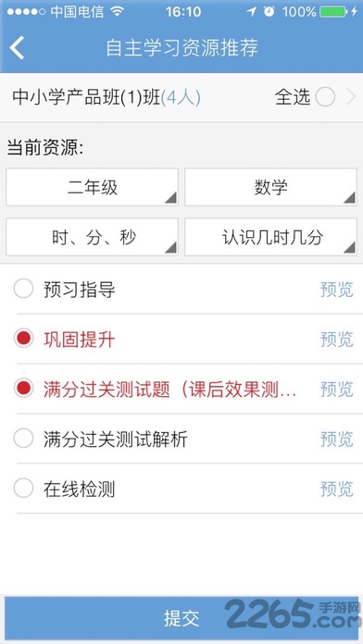Preview the 满分过关测试解析 resource

pyautogui.click(x=337, y=440)
